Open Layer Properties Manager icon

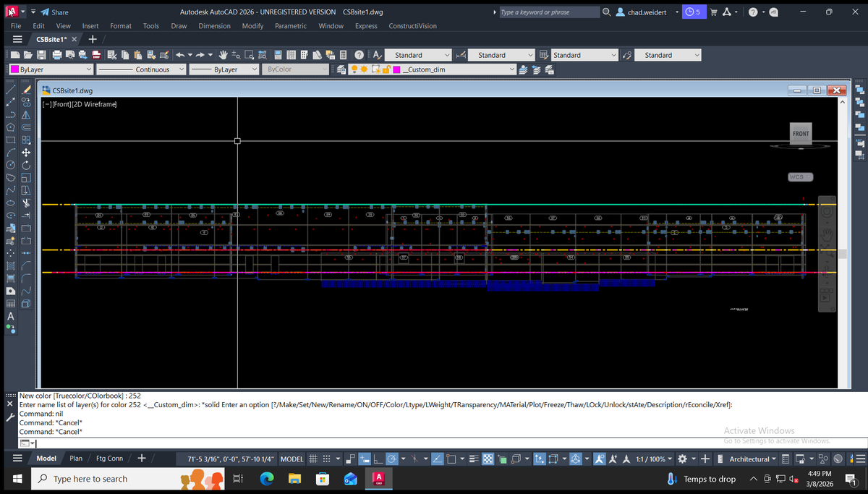pos(342,69)
